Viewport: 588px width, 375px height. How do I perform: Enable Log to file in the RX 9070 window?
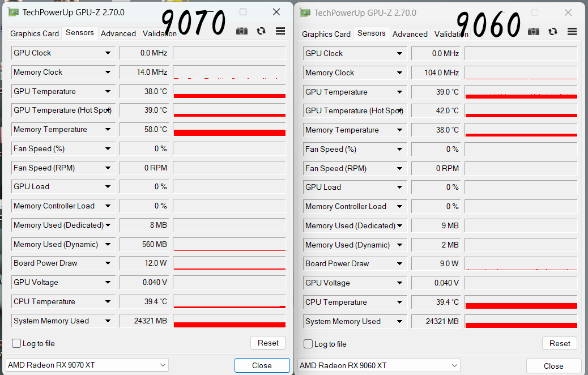[x=16, y=343]
